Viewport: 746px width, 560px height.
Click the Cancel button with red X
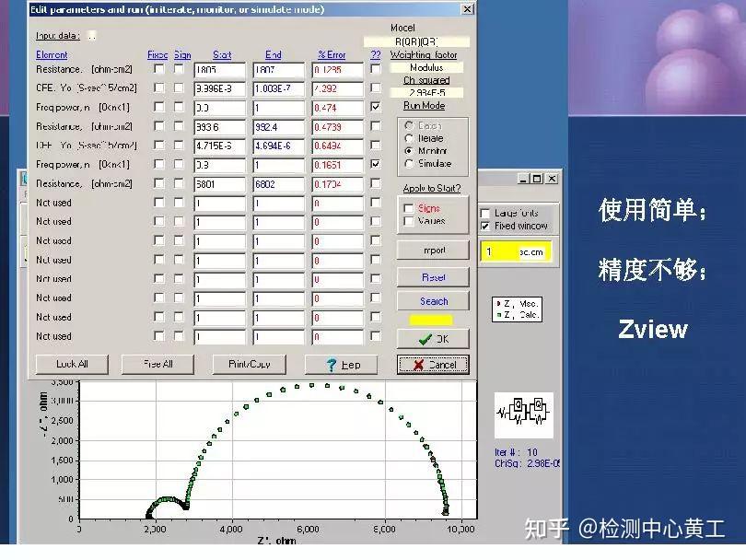point(432,363)
